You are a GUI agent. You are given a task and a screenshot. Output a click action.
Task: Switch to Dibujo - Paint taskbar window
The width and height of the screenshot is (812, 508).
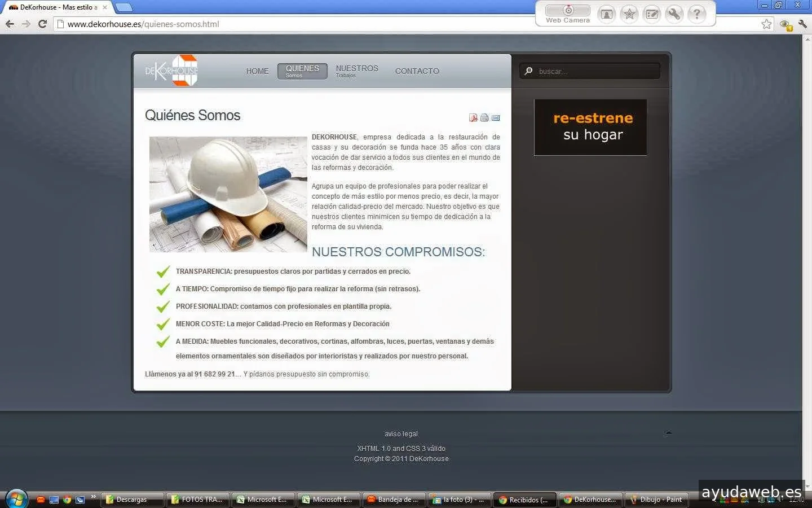(656, 500)
